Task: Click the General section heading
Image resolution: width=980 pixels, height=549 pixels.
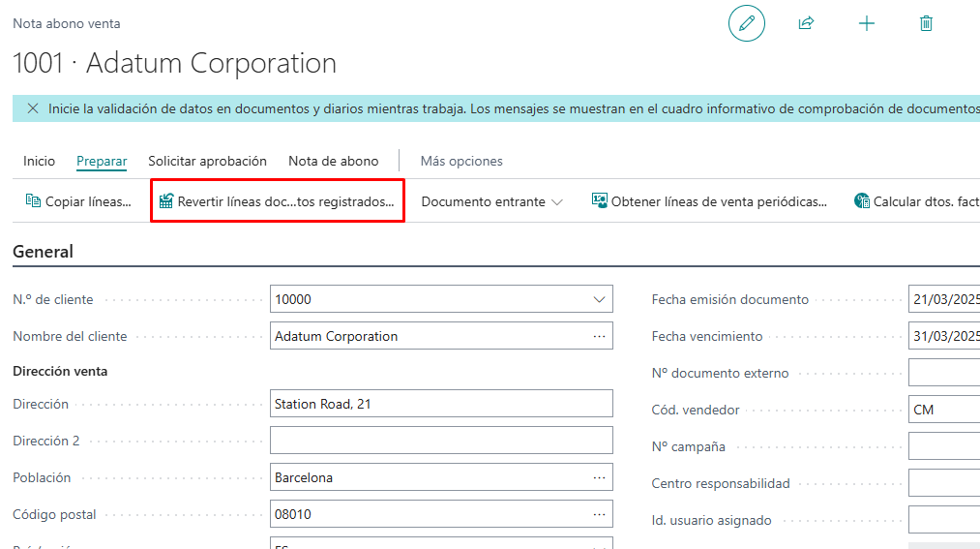Action: click(x=44, y=252)
